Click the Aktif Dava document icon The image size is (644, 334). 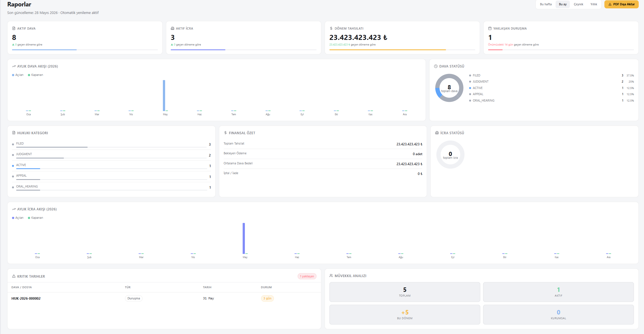coord(14,28)
